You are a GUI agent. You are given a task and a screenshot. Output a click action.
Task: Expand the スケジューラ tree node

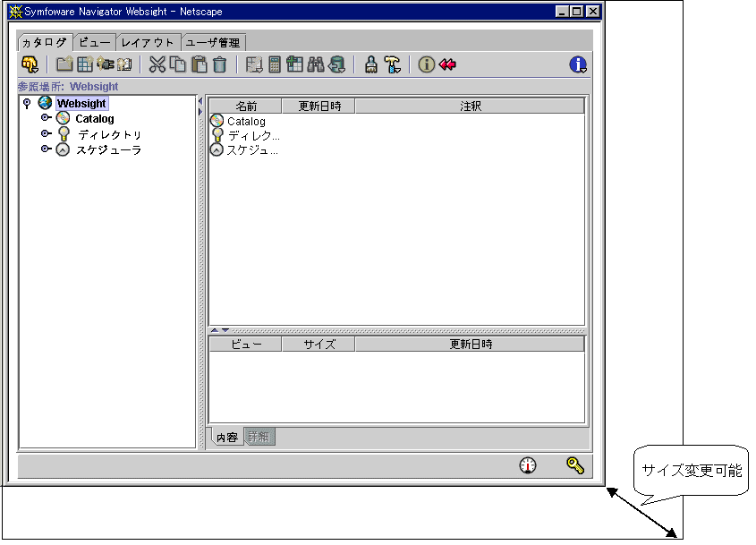tap(46, 149)
